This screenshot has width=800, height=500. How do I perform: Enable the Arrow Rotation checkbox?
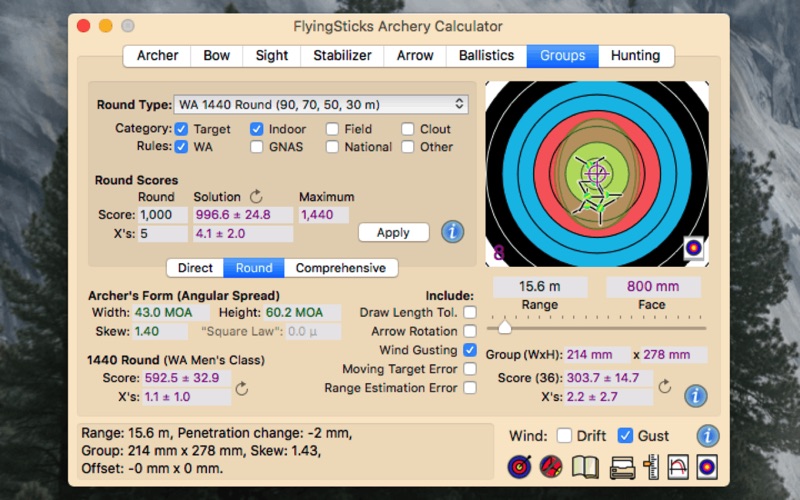[x=470, y=331]
